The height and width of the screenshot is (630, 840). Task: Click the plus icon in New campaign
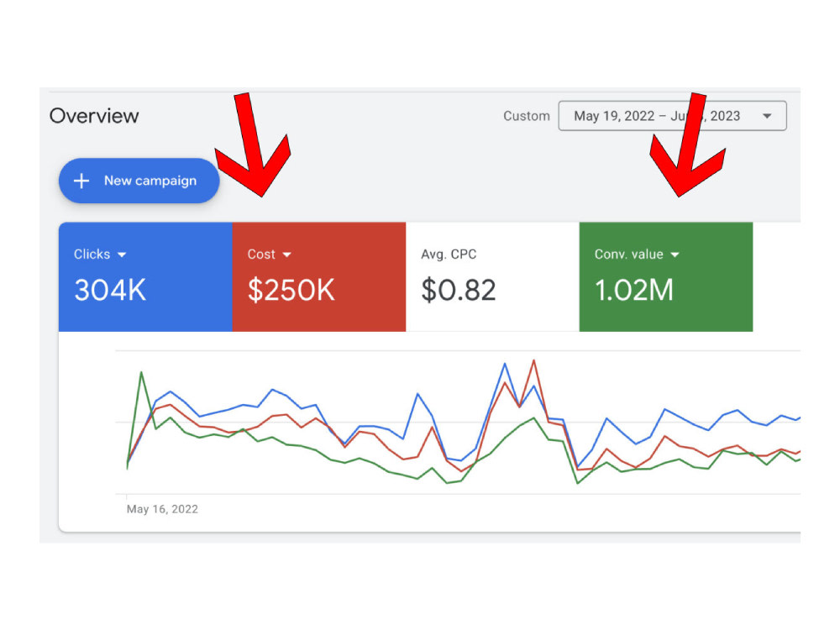click(x=81, y=181)
